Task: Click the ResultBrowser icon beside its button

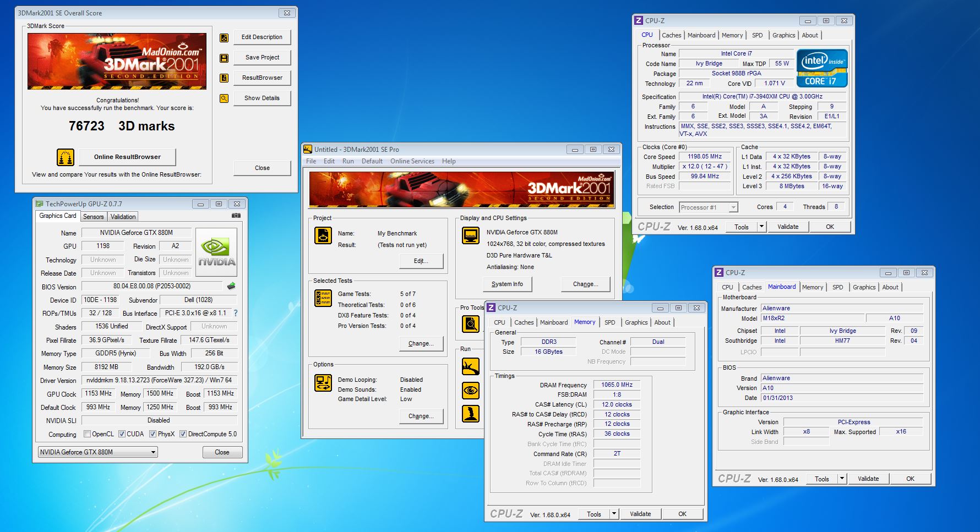Action: (224, 78)
